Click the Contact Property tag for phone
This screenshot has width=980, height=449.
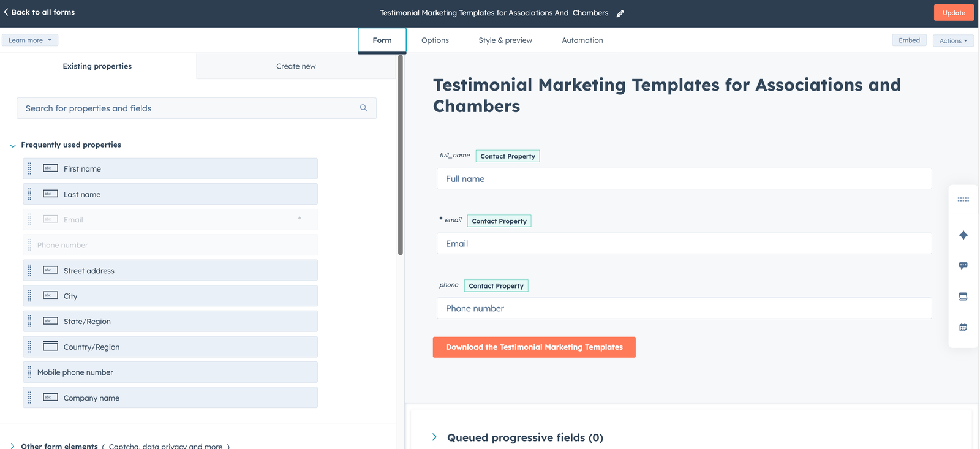496,286
